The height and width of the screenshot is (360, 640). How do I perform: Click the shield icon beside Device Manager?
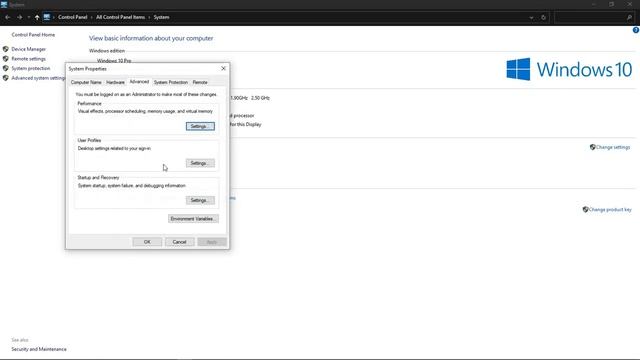6,49
